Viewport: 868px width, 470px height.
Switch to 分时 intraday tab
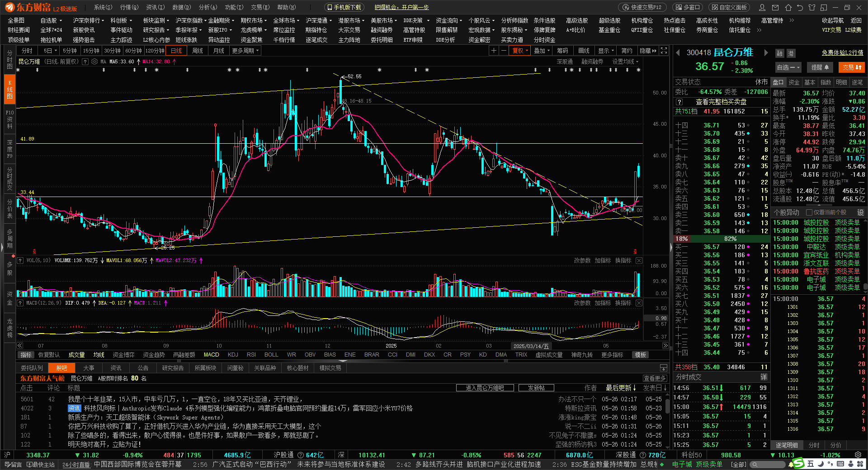(x=27, y=51)
